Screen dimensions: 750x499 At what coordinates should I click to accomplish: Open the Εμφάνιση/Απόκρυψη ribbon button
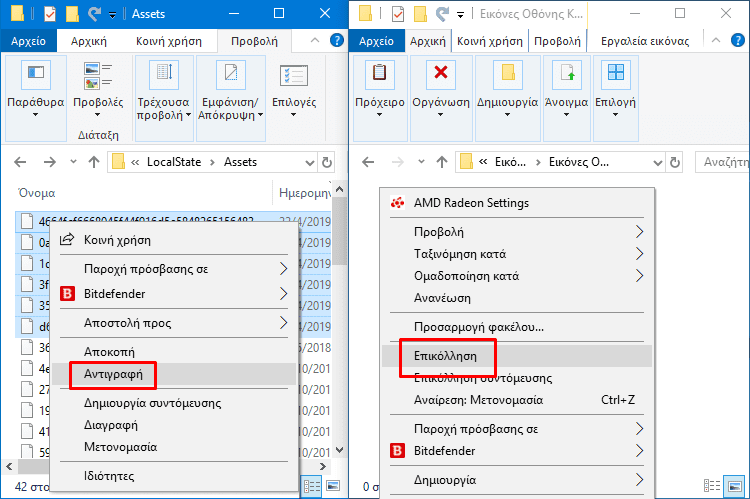tap(229, 89)
